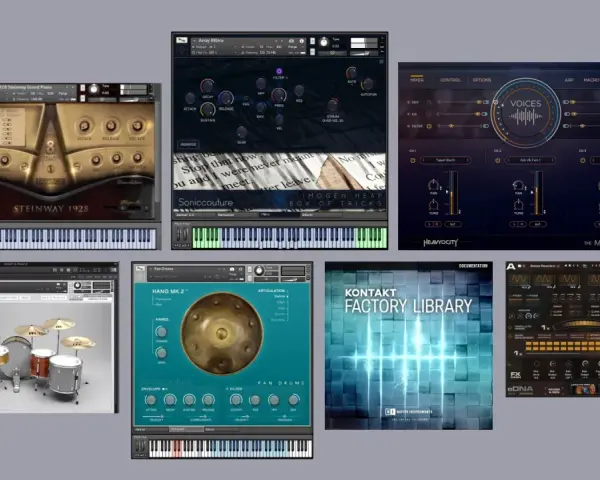This screenshot has width=600, height=480.
Task: Open Heavyocity channel 2 sound source selector
Action: click(x=530, y=160)
